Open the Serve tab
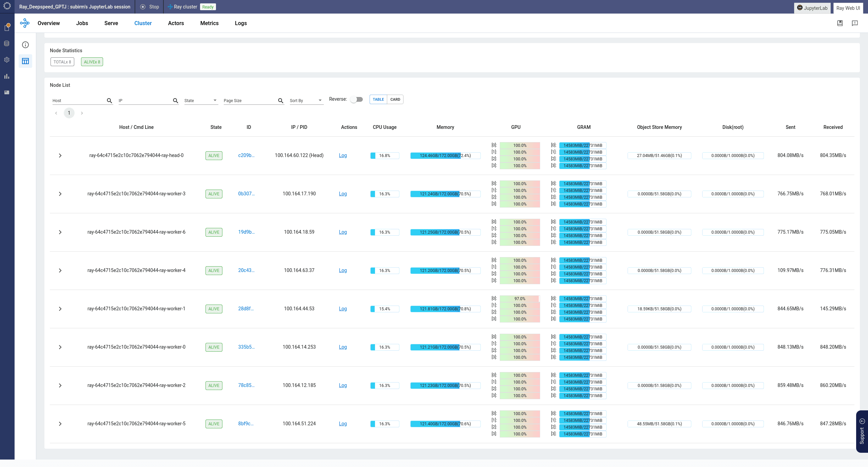 point(111,23)
